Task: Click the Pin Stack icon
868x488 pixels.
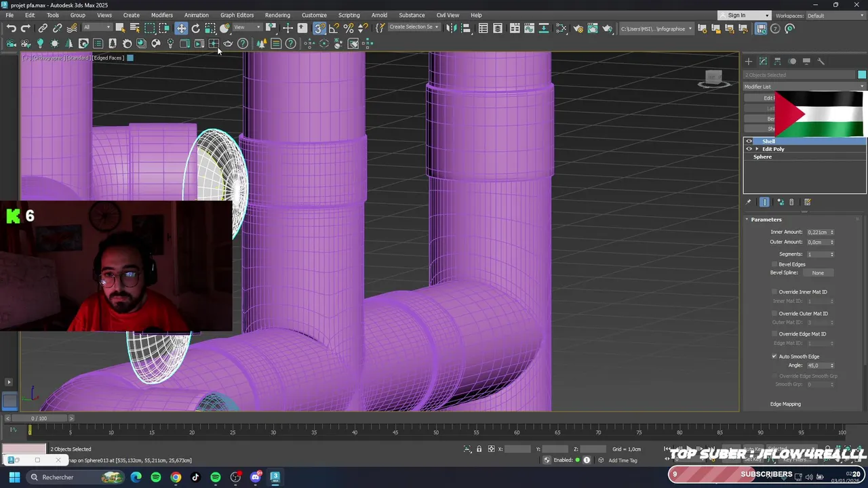Action: pos(749,202)
